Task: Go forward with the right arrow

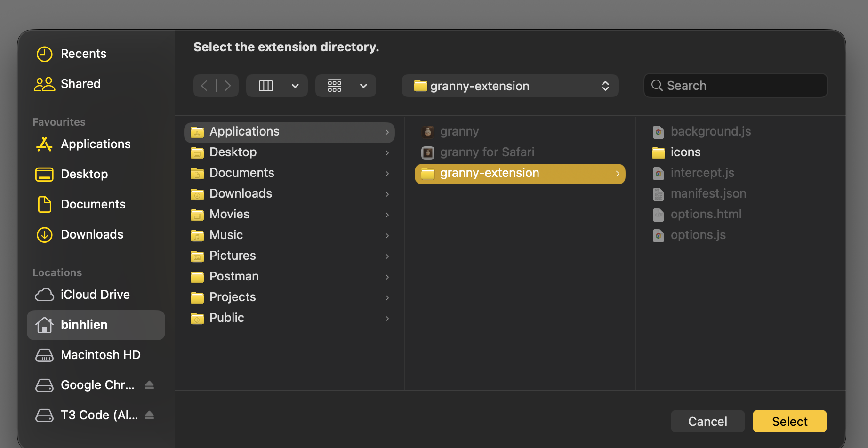Action: [x=228, y=86]
